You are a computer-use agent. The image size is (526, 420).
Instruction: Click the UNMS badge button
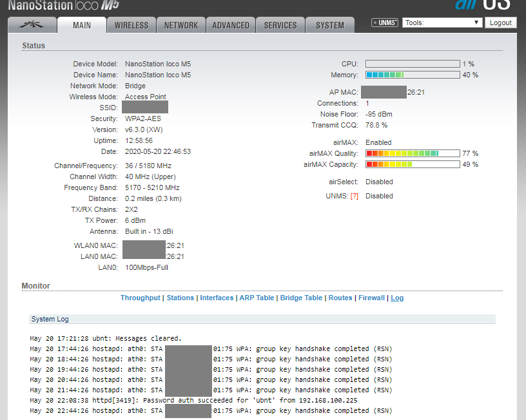pyautogui.click(x=385, y=23)
